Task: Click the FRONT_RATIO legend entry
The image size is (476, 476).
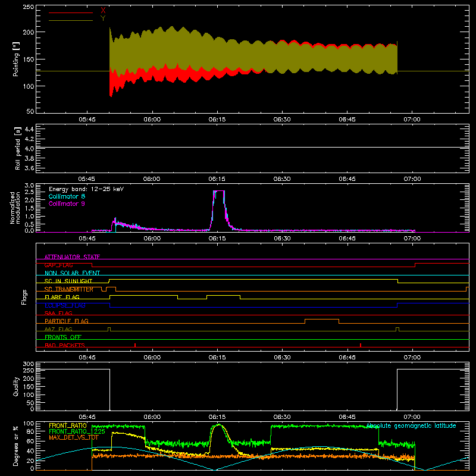Action: tap(68, 425)
